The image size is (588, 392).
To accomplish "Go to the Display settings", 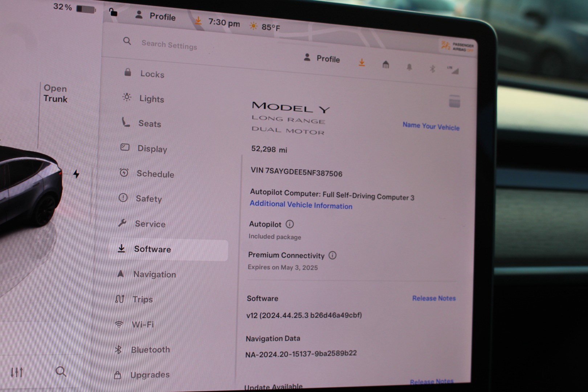I will (152, 149).
